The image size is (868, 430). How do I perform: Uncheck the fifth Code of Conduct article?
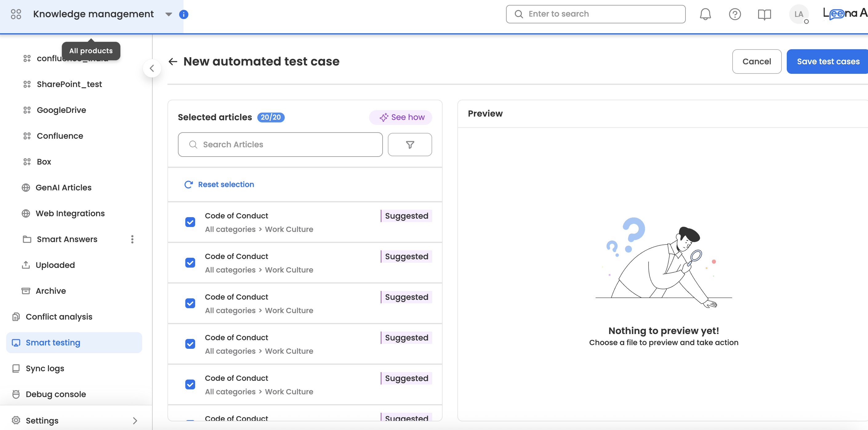click(190, 384)
